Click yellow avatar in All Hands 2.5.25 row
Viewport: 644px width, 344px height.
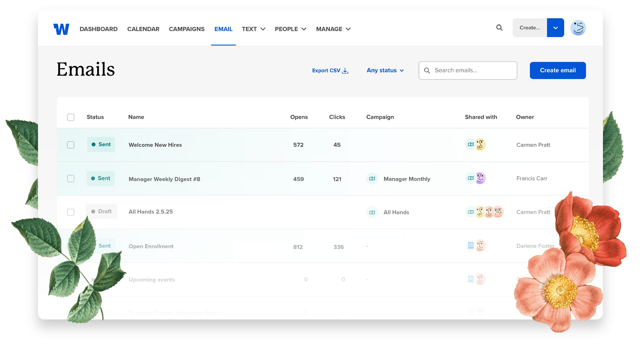(x=480, y=212)
